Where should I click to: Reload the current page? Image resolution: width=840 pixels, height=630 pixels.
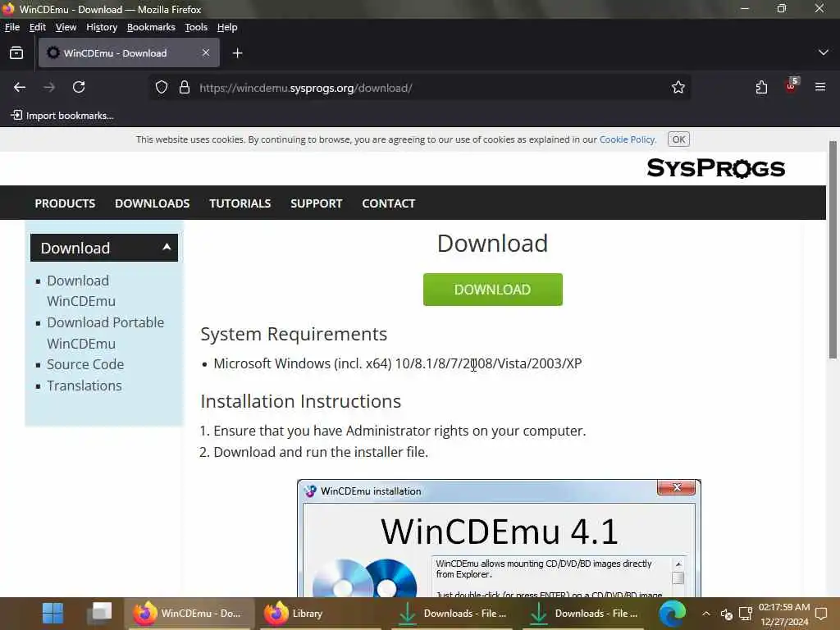(79, 87)
